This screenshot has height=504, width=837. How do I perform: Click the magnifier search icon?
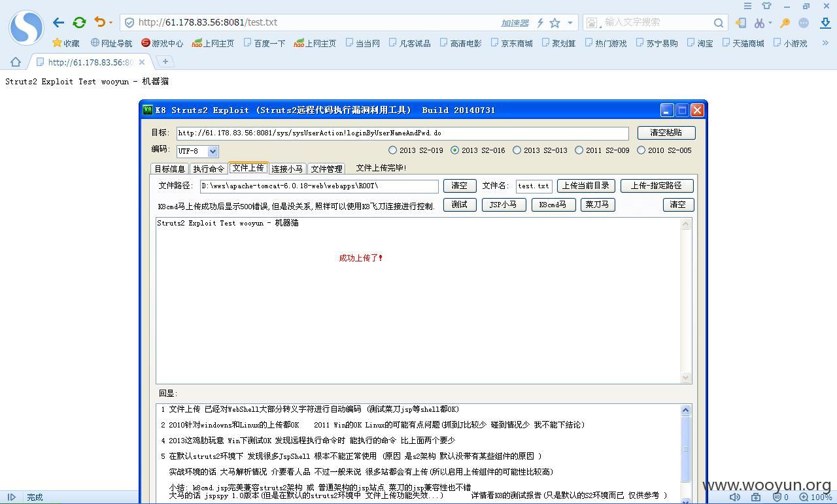coord(719,23)
